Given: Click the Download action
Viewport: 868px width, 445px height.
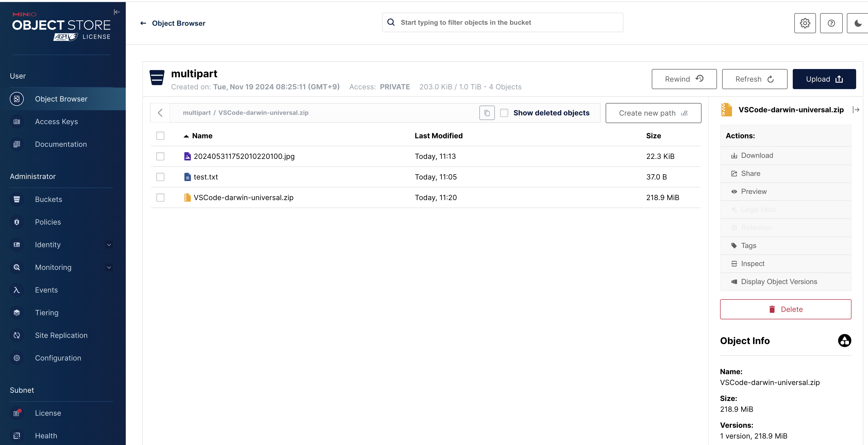Looking at the screenshot, I should click(x=757, y=156).
